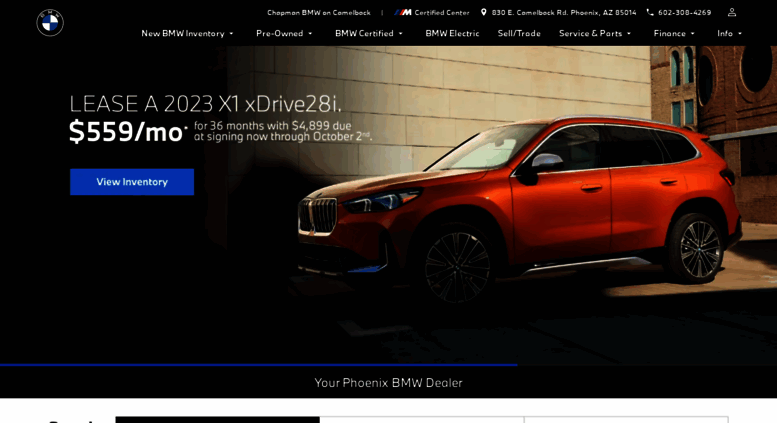Click the Your Phoenix BMW Dealer heading

pyautogui.click(x=388, y=382)
